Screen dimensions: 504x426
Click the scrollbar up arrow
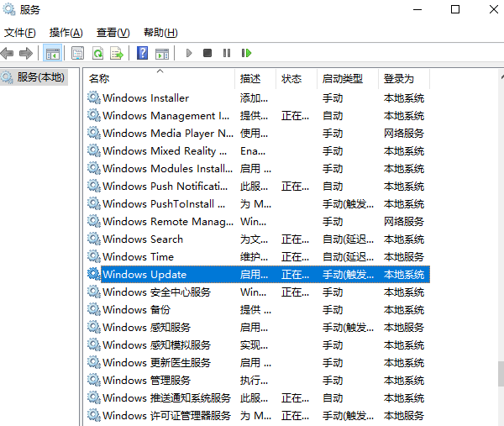click(501, 77)
